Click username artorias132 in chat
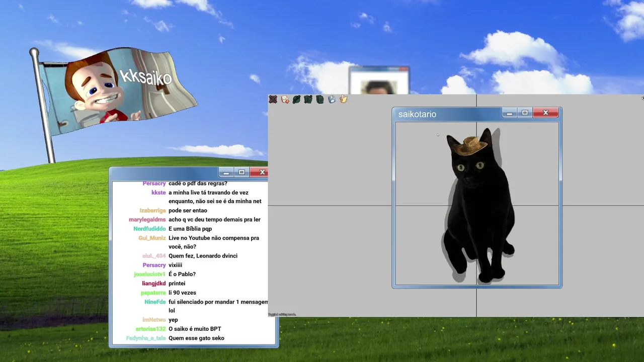The width and height of the screenshot is (644, 362). point(150,329)
